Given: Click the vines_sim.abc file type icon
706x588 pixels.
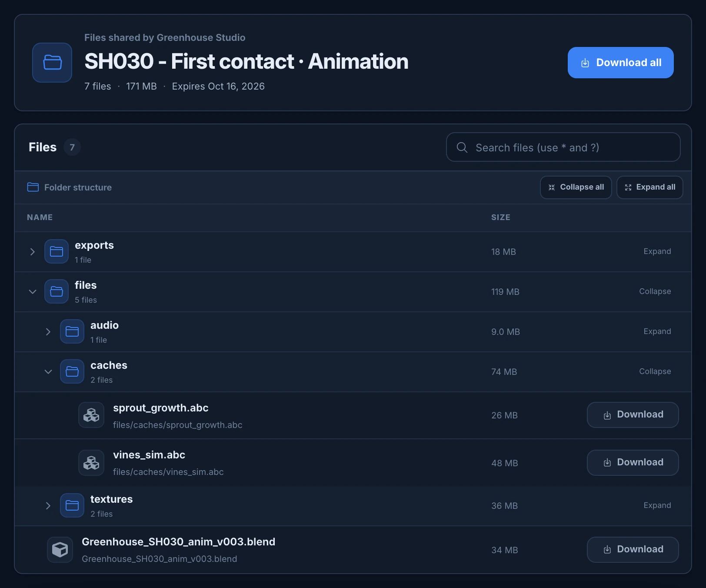Looking at the screenshot, I should [x=91, y=463].
